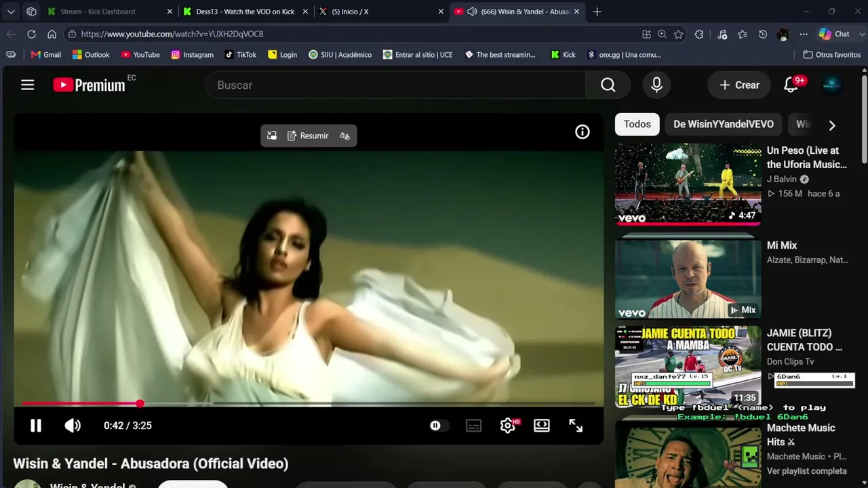Screen dimensions: 868x488
Task: Open Un Peso live video thumbnail
Action: point(688,184)
